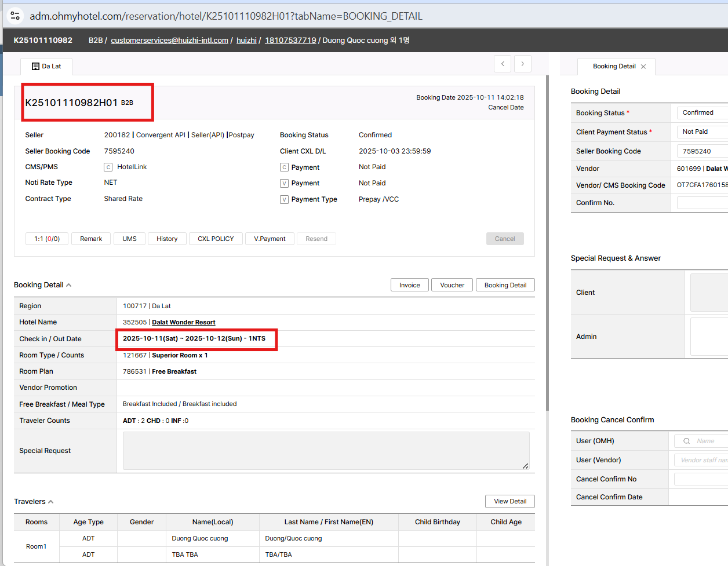This screenshot has height=566, width=728.
Task: Click the next arrow navigation button
Action: pyautogui.click(x=522, y=64)
